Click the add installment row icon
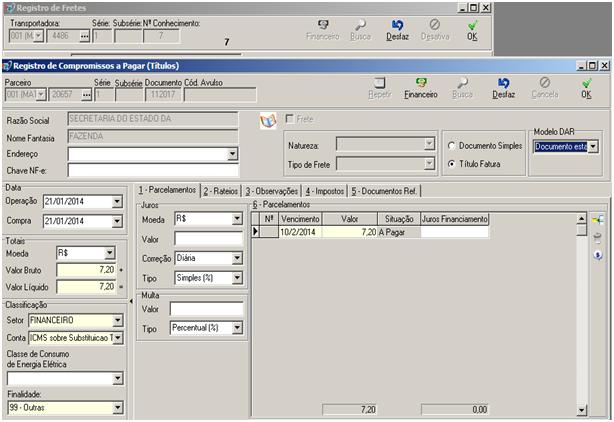The image size is (614, 422). point(599,219)
